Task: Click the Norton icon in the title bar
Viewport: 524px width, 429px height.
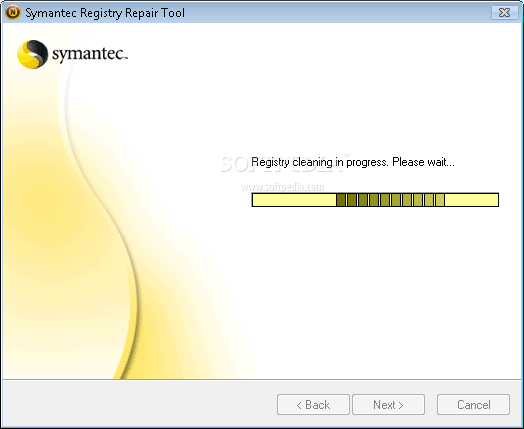Action: pyautogui.click(x=13, y=13)
